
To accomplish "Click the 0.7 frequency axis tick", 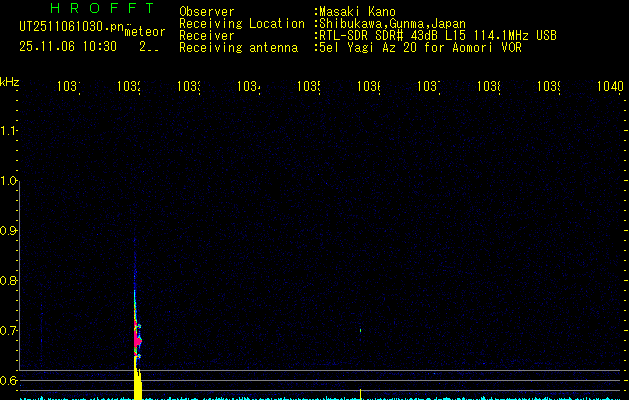I will 10,330.
